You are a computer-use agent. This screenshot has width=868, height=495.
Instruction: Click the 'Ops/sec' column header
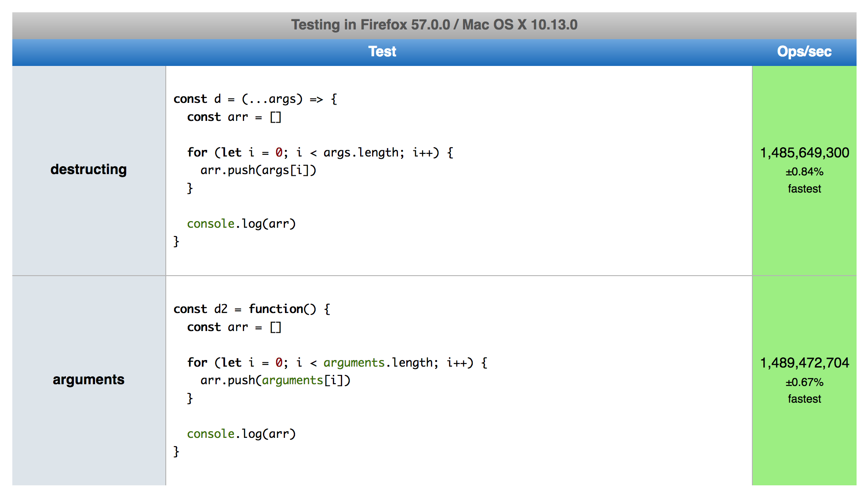click(804, 52)
